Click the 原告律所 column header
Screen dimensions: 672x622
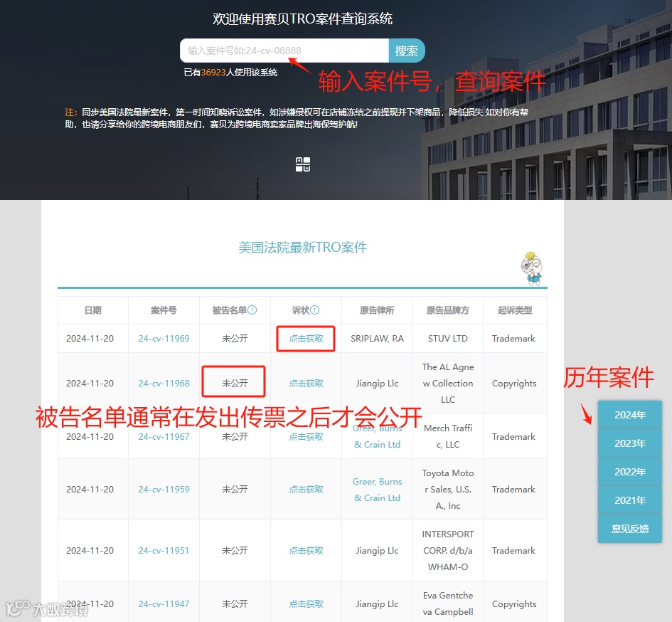click(x=377, y=310)
